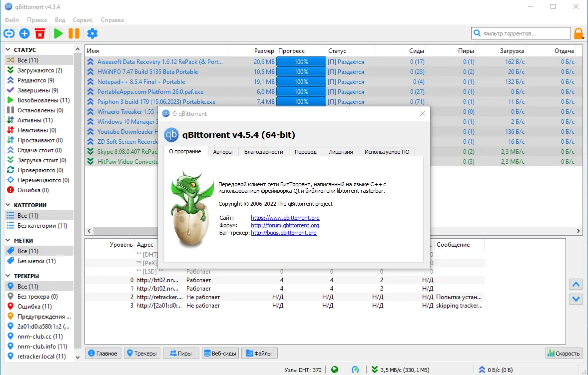Click the red delete torrent icon
588x375 pixels.
tap(40, 33)
